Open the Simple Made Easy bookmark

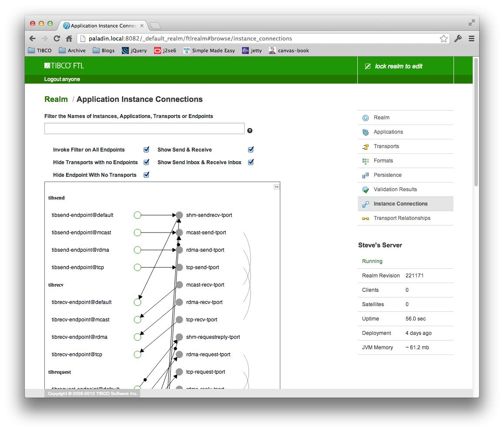(209, 51)
